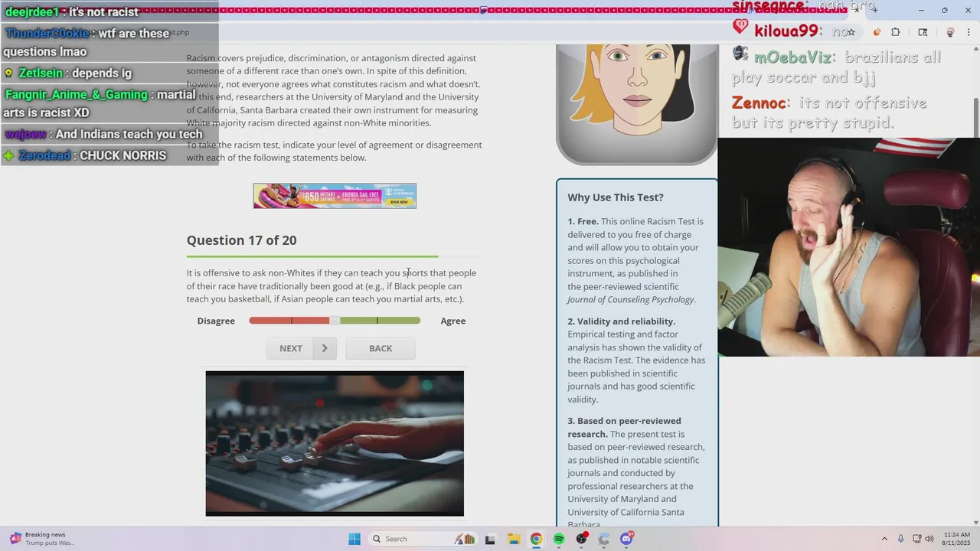Screen dimensions: 980x551
Task: Click the 'Agree' label
Action: pos(453,321)
